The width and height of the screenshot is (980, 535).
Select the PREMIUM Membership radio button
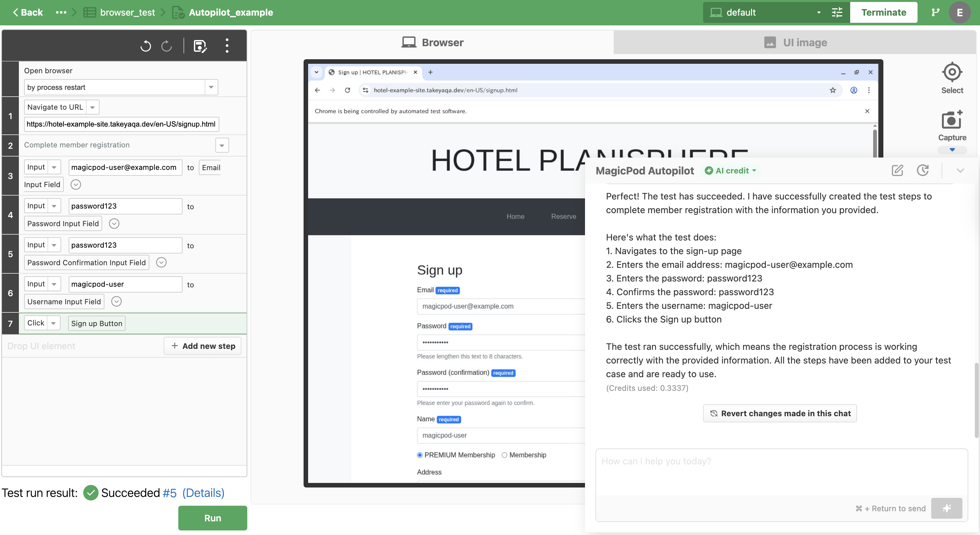click(x=420, y=455)
